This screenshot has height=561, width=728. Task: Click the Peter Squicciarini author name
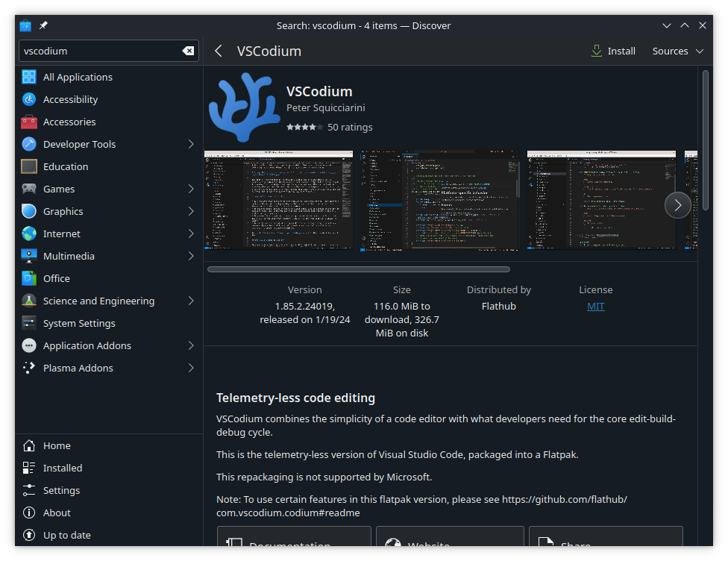click(x=325, y=107)
